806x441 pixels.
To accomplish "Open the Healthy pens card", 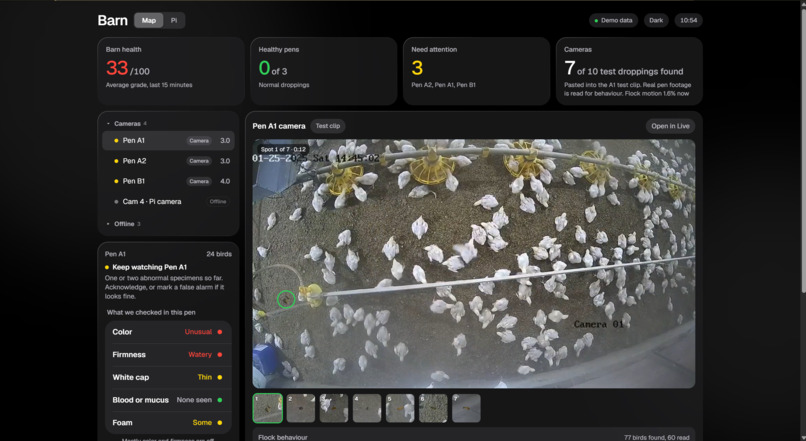I will pyautogui.click(x=323, y=71).
